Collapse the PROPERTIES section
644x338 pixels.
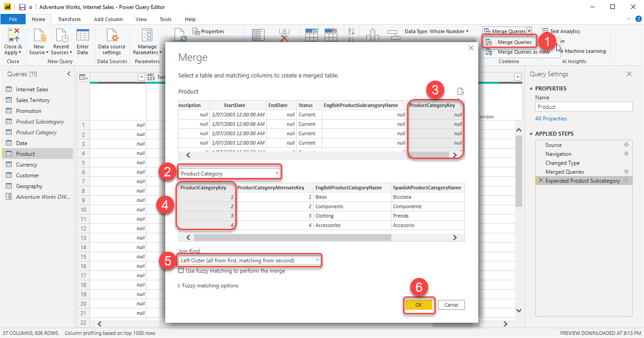click(532, 88)
